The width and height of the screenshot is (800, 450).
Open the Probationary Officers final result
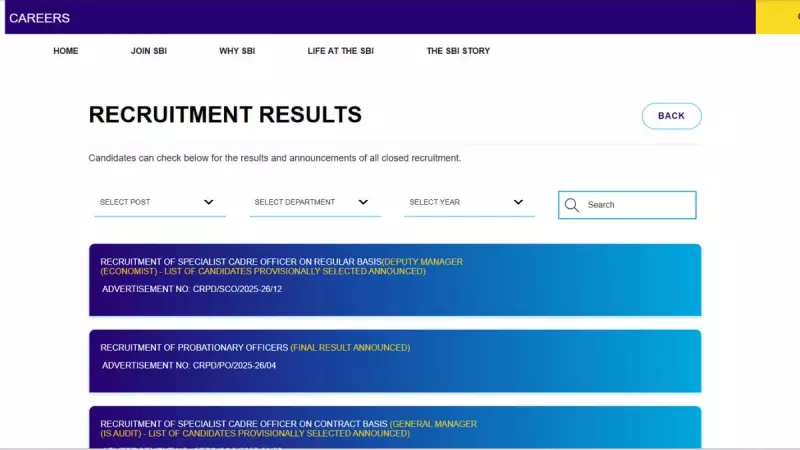pos(255,348)
